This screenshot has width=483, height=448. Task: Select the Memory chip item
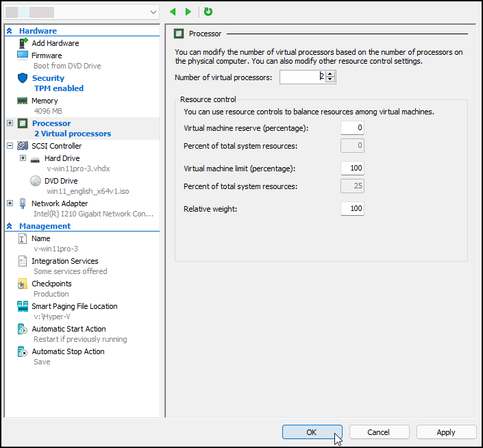coord(45,101)
